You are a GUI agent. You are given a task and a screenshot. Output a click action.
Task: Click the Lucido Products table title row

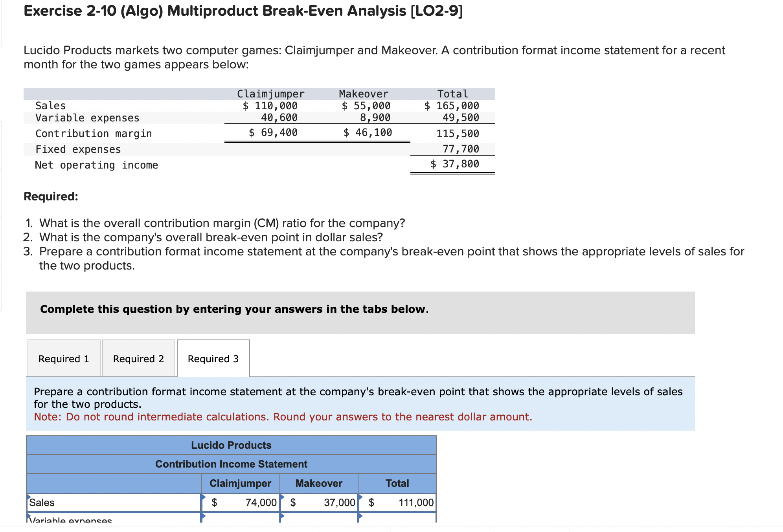[231, 445]
